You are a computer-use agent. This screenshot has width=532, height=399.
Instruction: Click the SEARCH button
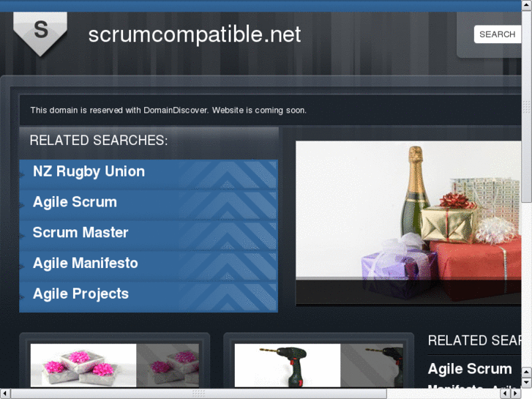pos(498,34)
